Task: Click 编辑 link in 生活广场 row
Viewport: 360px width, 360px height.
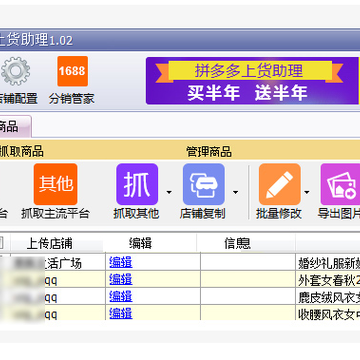Action: point(121,262)
